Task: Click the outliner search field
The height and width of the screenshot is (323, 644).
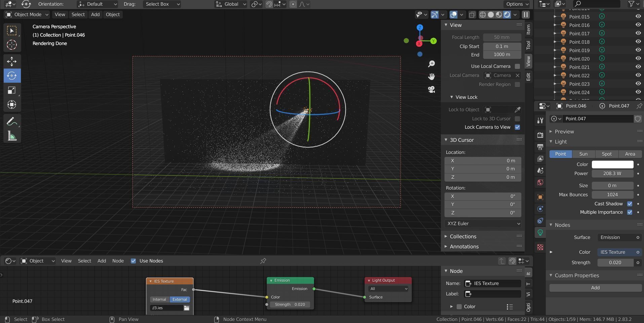Action: click(x=596, y=4)
